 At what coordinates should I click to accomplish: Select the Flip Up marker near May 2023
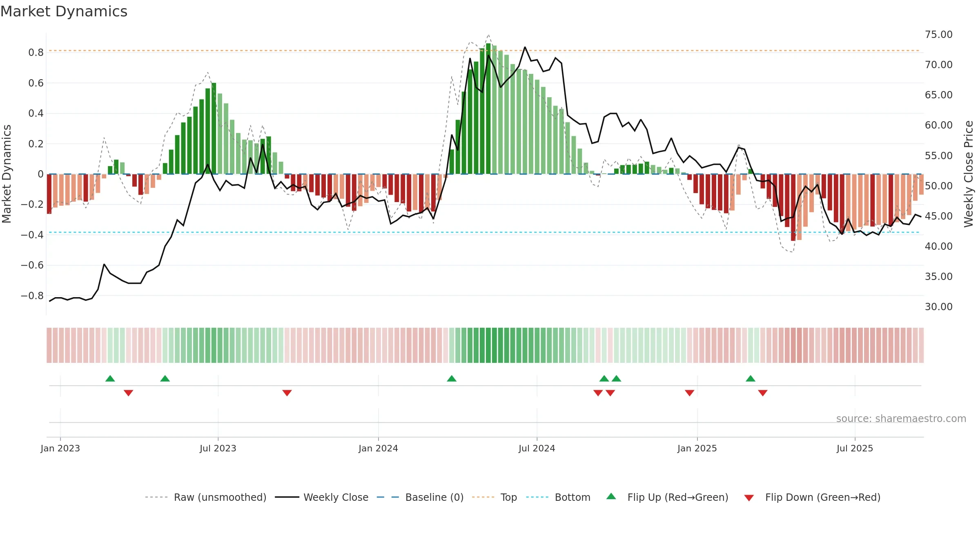(165, 378)
